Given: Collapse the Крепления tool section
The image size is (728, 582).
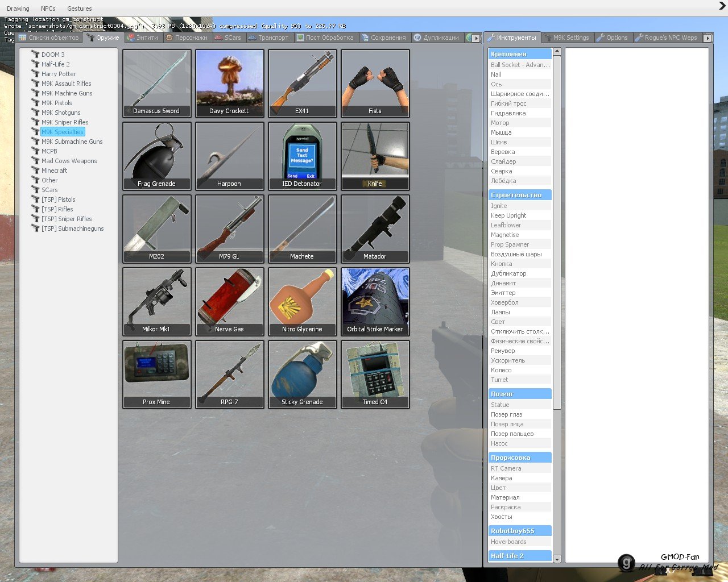Looking at the screenshot, I should (x=520, y=54).
